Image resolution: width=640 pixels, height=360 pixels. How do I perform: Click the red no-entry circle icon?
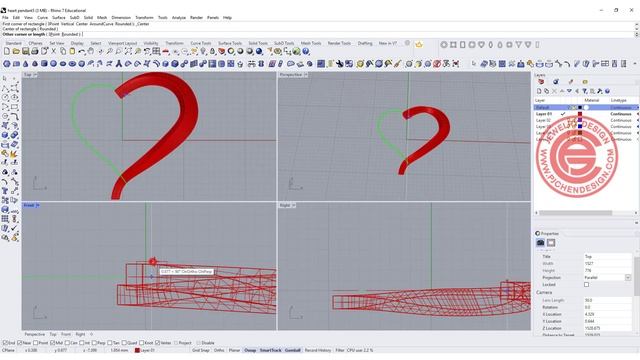point(437,64)
